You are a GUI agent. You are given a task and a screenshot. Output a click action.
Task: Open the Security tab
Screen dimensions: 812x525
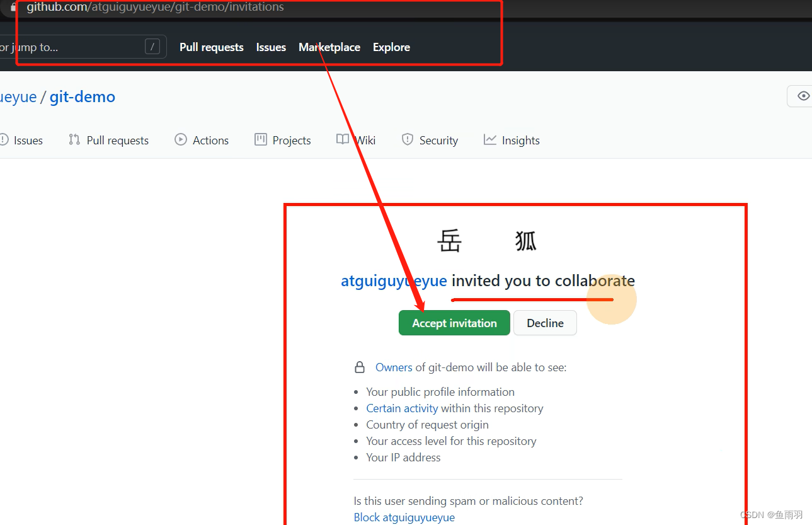[x=430, y=140]
